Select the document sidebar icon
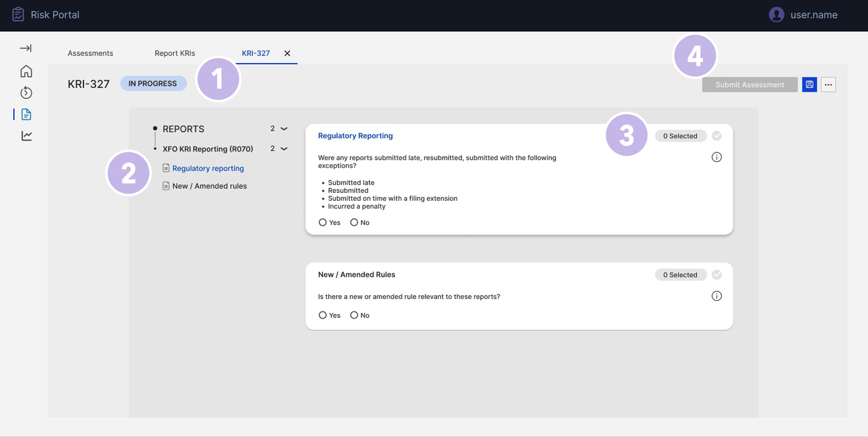This screenshot has width=868, height=437. pos(26,114)
